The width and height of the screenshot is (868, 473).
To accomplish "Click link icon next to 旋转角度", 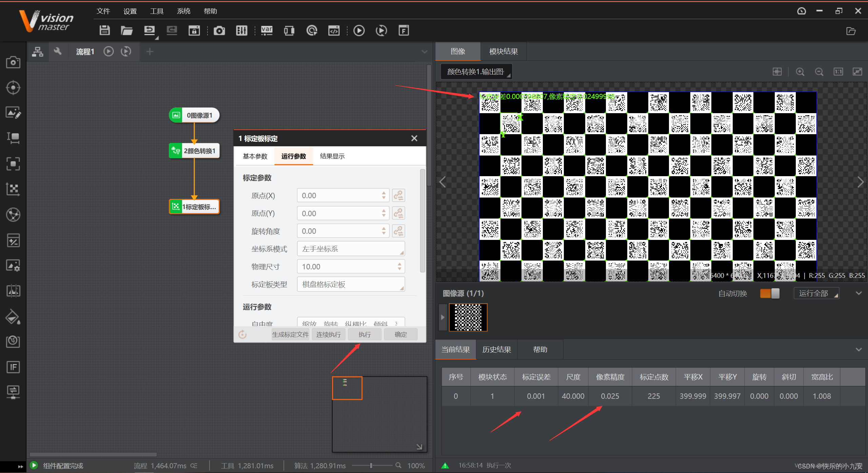I will point(398,231).
